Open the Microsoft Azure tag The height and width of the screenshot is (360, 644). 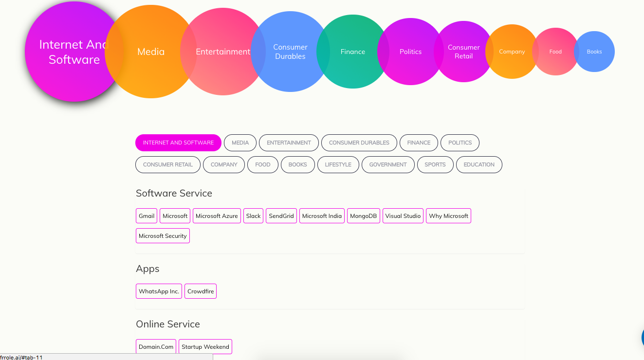point(217,216)
